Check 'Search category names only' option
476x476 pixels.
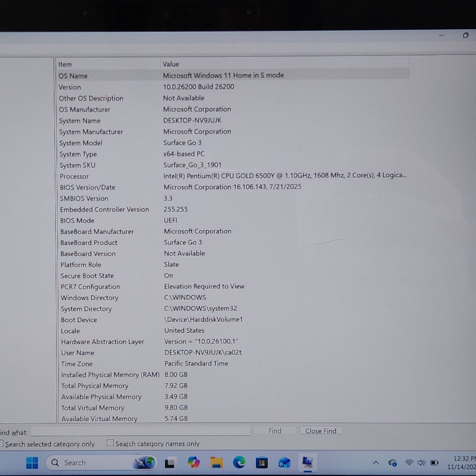[x=110, y=443]
